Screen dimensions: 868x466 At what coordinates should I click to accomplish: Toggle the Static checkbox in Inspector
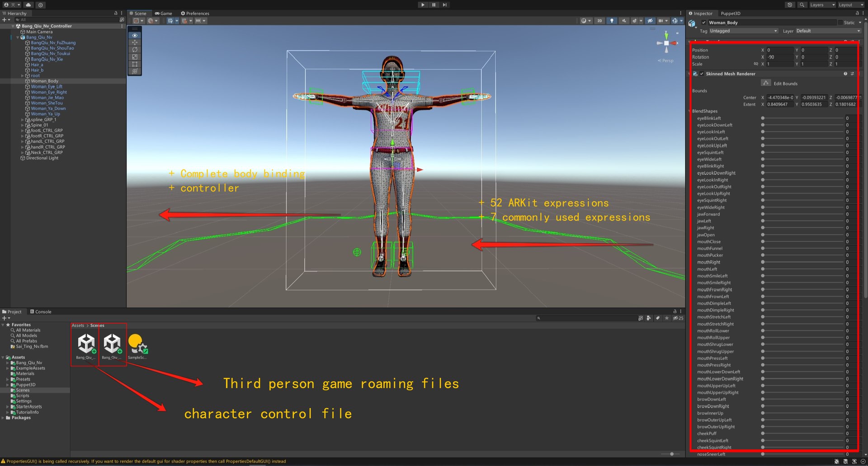click(840, 23)
